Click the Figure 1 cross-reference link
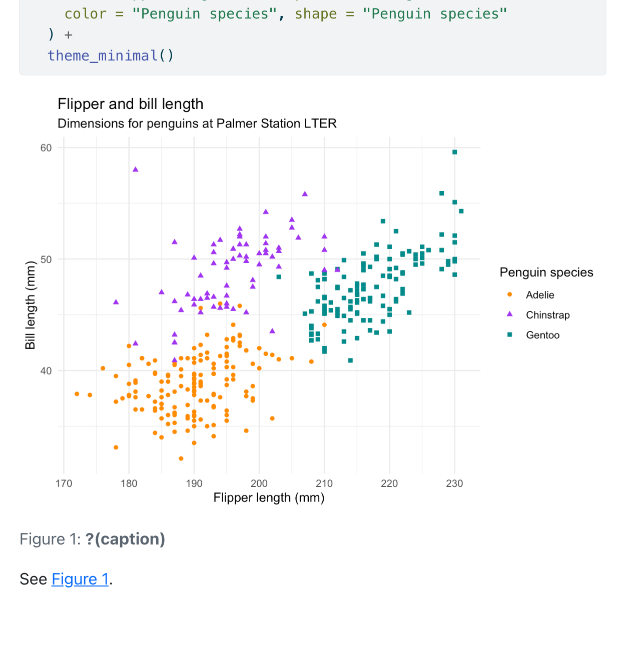 [x=80, y=579]
